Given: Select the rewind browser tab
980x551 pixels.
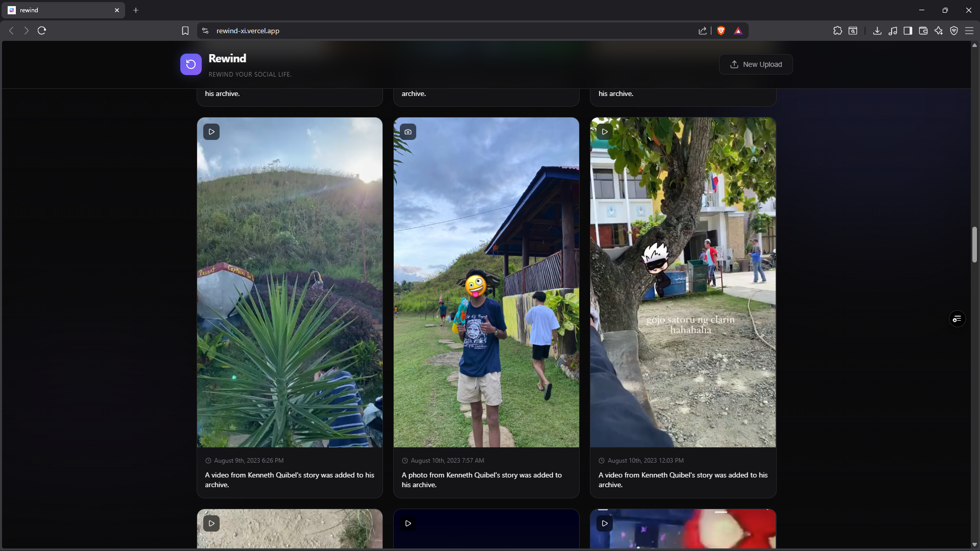Looking at the screenshot, I should [64, 10].
